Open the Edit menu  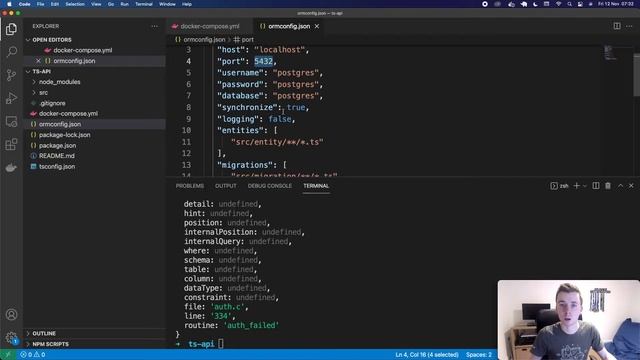click(55, 4)
